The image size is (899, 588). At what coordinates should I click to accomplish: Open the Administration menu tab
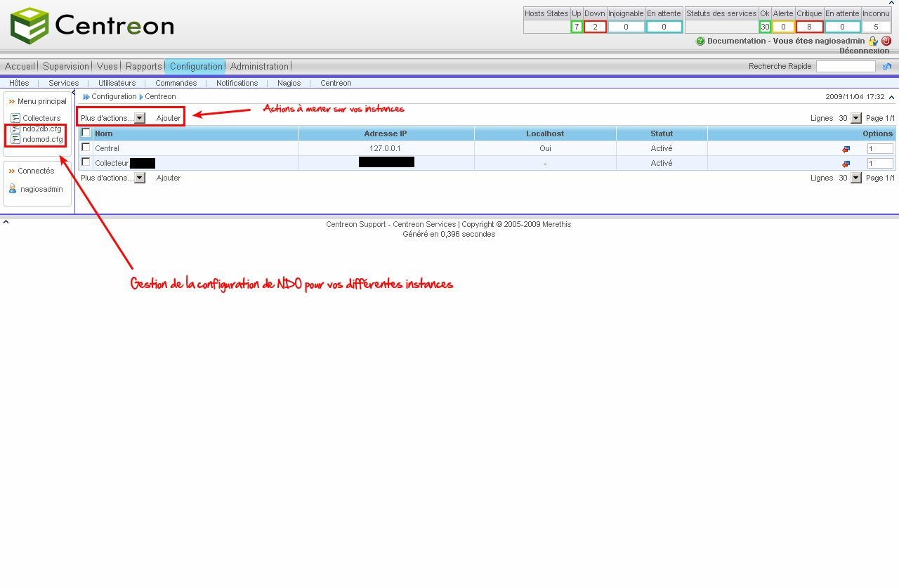(x=259, y=66)
